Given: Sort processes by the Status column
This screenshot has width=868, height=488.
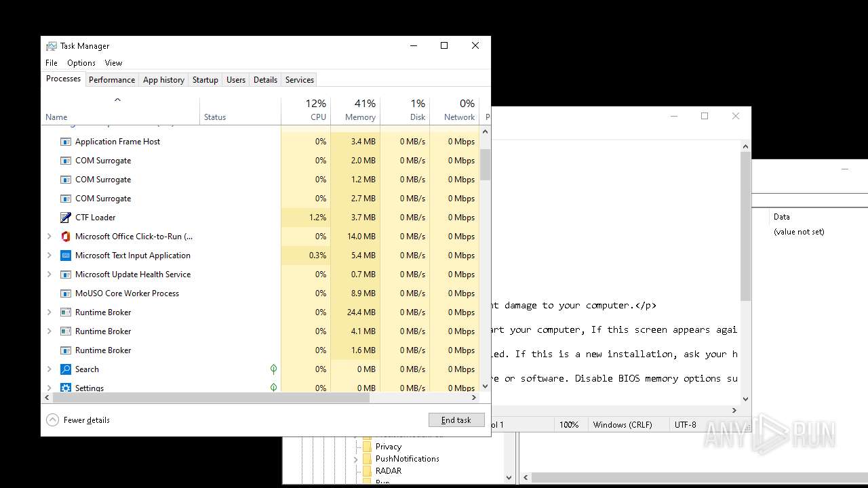Looking at the screenshot, I should 240,110.
